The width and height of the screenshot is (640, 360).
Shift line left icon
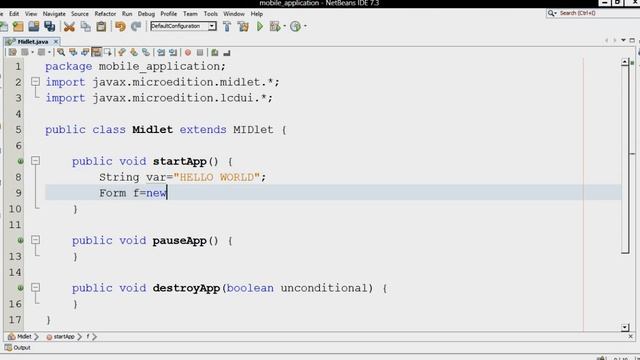[161, 52]
